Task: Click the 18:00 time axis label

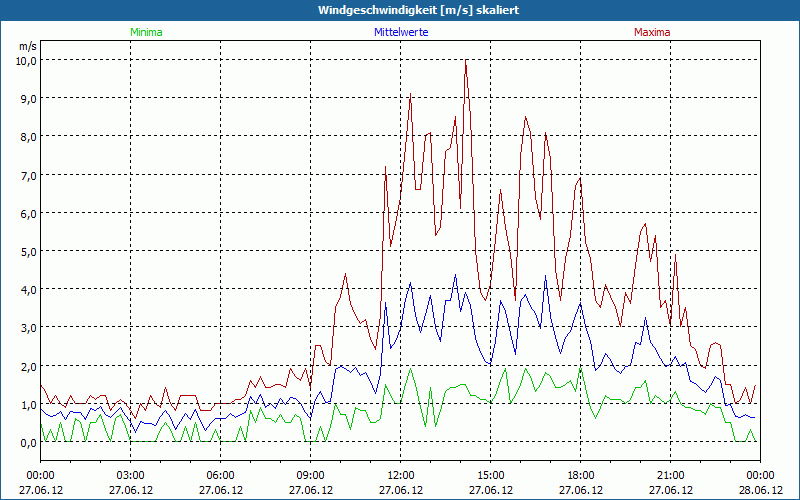Action: click(581, 476)
